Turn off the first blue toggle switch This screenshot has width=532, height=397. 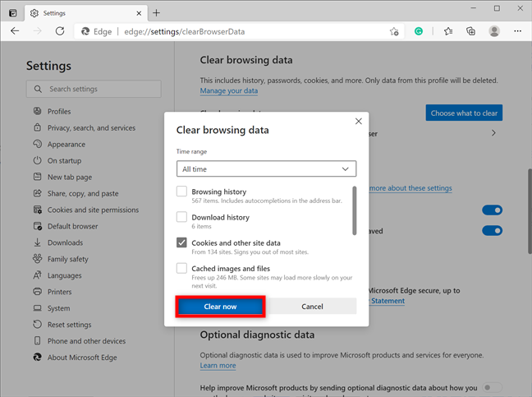[492, 210]
